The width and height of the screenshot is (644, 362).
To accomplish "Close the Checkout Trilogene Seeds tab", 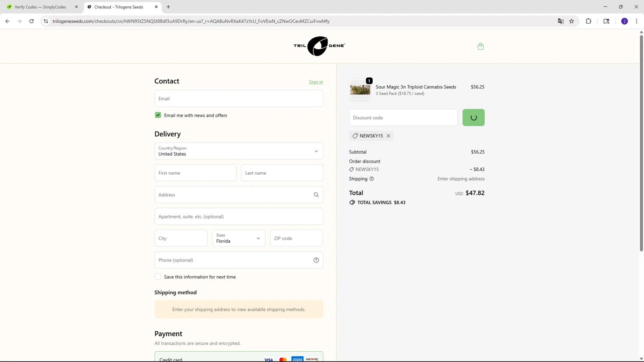I will click(x=156, y=7).
